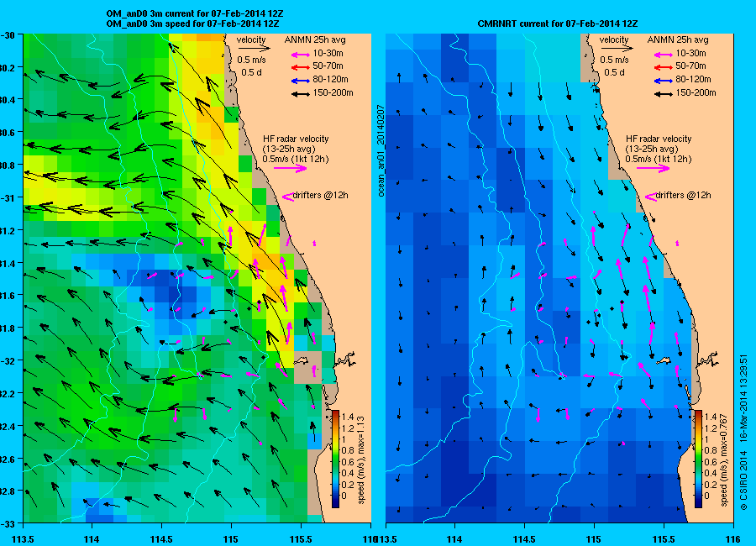The width and height of the screenshot is (756, 546).
Task: Click the 'OM_anD0 3m current' title line
Action: pyautogui.click(x=195, y=14)
